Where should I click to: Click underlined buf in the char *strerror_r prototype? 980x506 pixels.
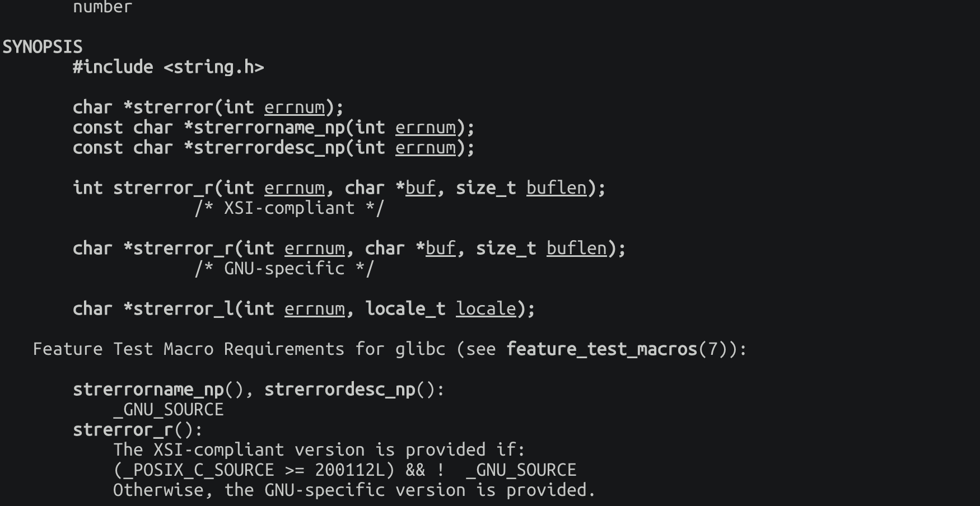tap(440, 249)
